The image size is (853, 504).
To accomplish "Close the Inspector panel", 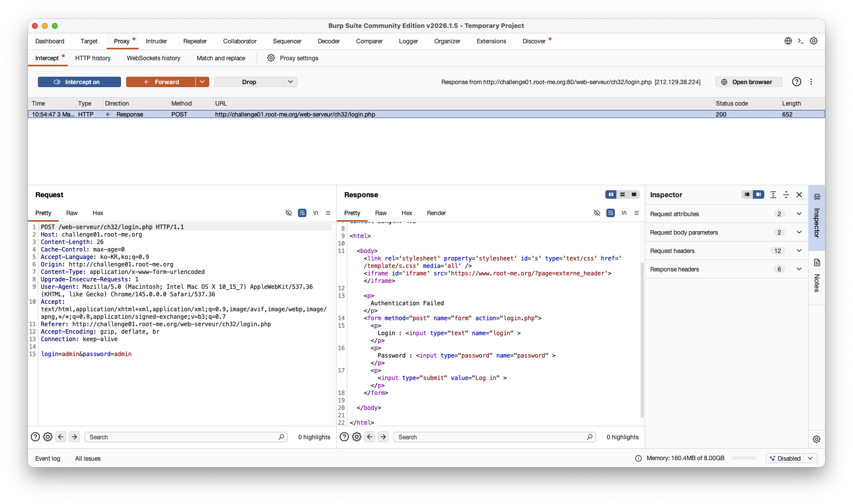I will click(x=799, y=195).
